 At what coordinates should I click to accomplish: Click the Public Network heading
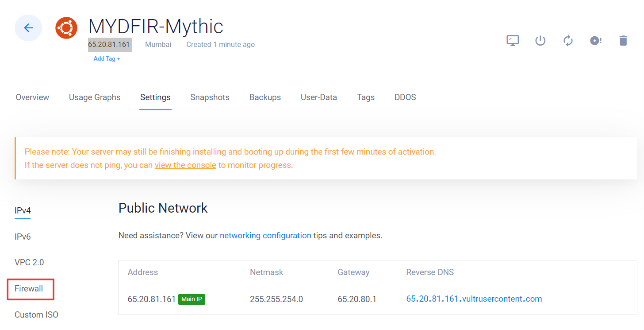[163, 208]
